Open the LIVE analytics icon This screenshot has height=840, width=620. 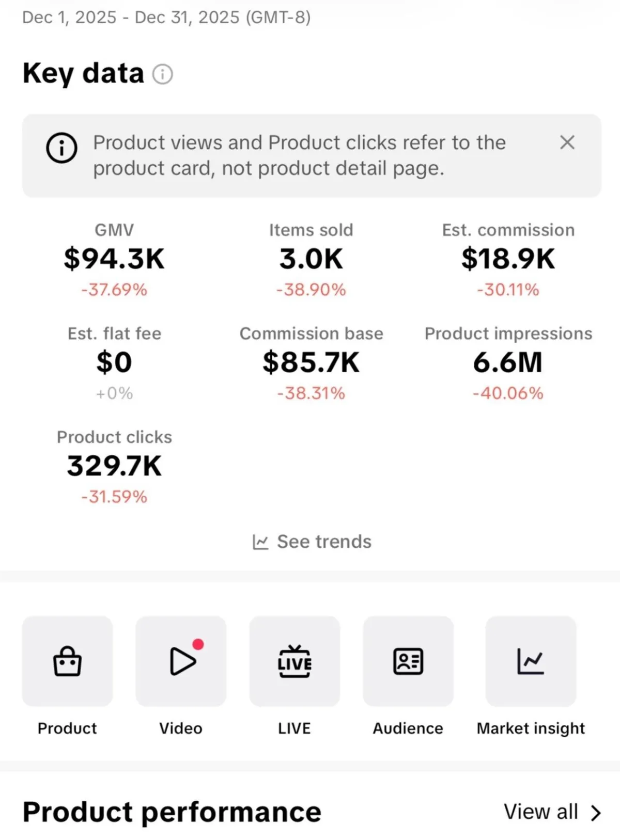coord(295,661)
